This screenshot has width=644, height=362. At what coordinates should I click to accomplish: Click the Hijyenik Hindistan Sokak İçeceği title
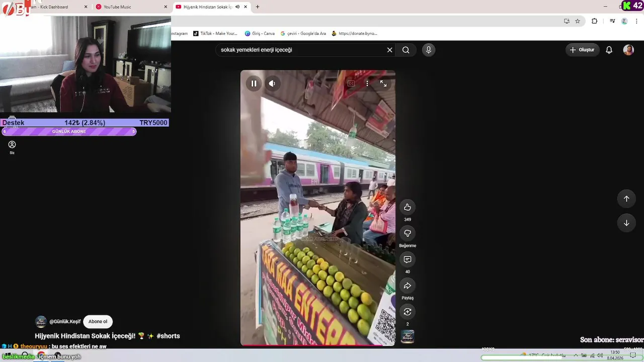point(85,336)
